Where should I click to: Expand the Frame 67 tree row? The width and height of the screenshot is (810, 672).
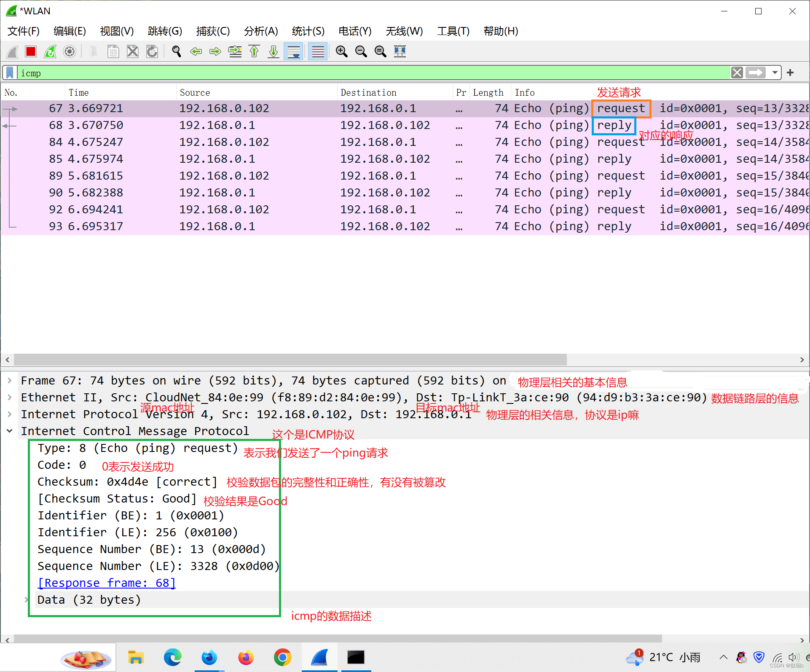[9, 380]
